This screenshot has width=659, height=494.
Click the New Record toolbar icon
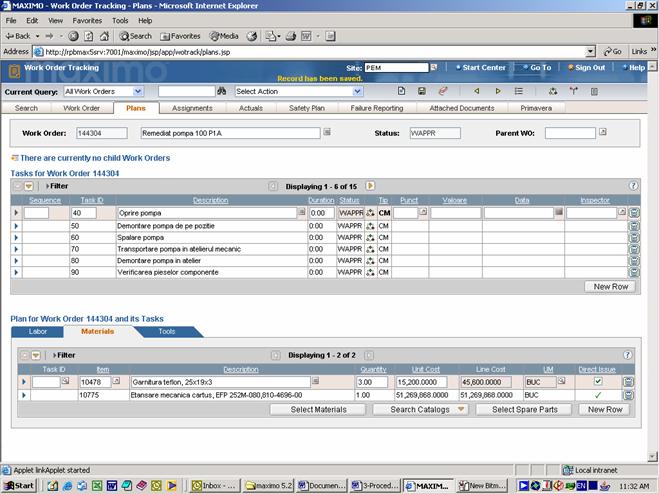pyautogui.click(x=401, y=91)
